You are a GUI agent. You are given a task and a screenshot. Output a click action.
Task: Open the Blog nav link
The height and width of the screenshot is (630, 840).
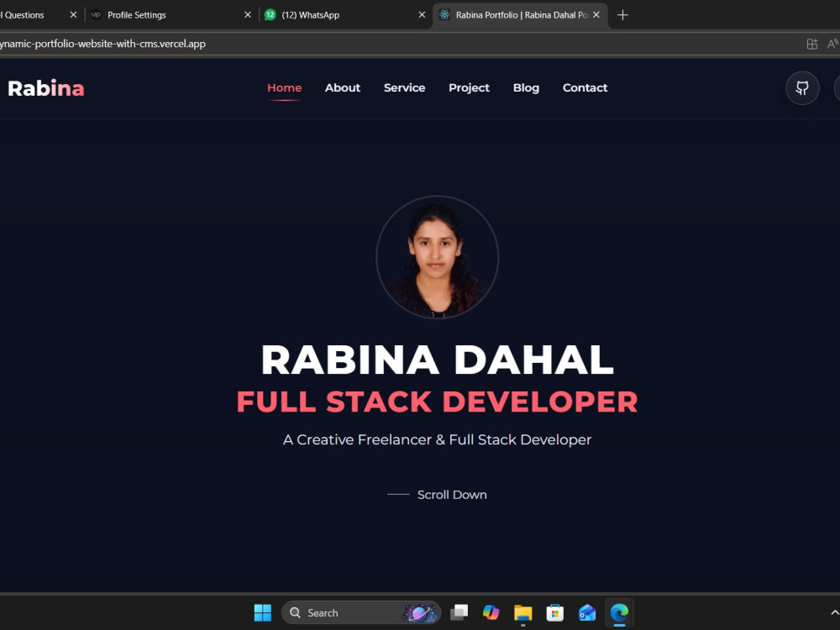tap(526, 88)
